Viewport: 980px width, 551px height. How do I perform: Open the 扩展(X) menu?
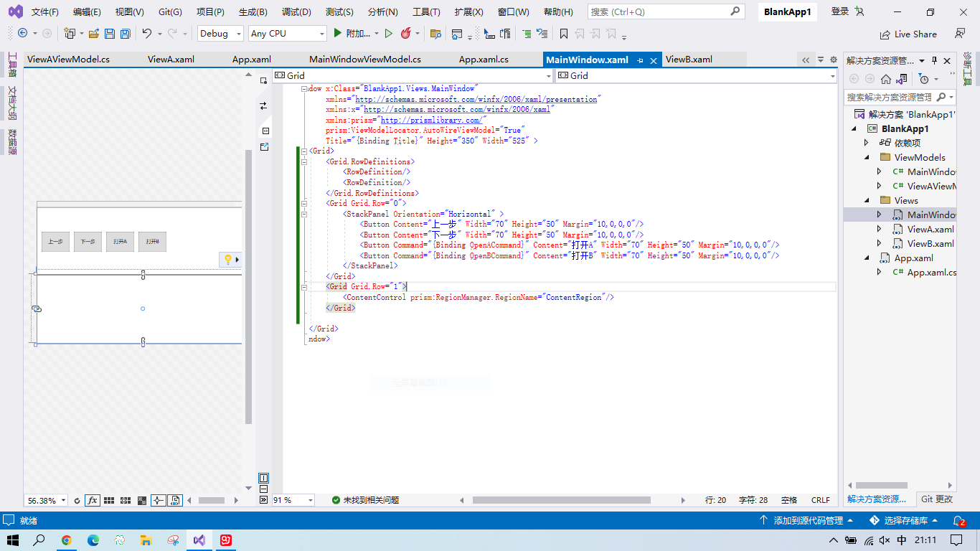[468, 11]
